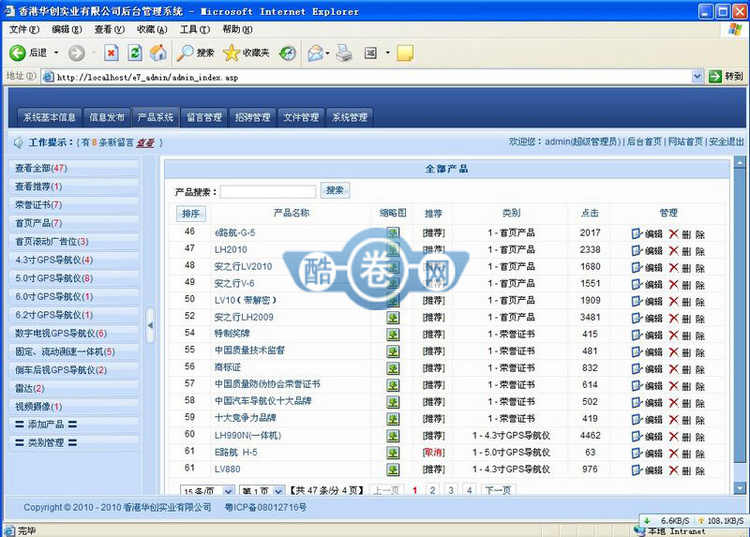Click the IE Back arrow icon
The height and width of the screenshot is (537, 750).
coord(17,53)
